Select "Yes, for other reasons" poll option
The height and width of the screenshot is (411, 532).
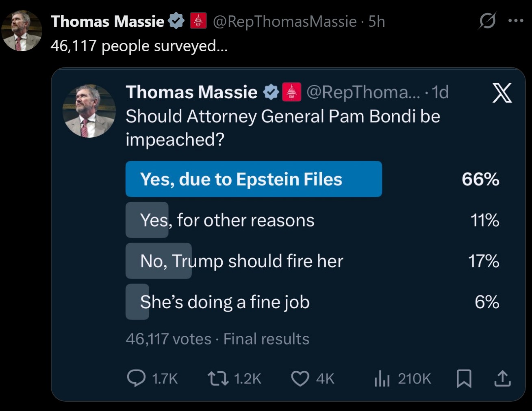tap(227, 220)
